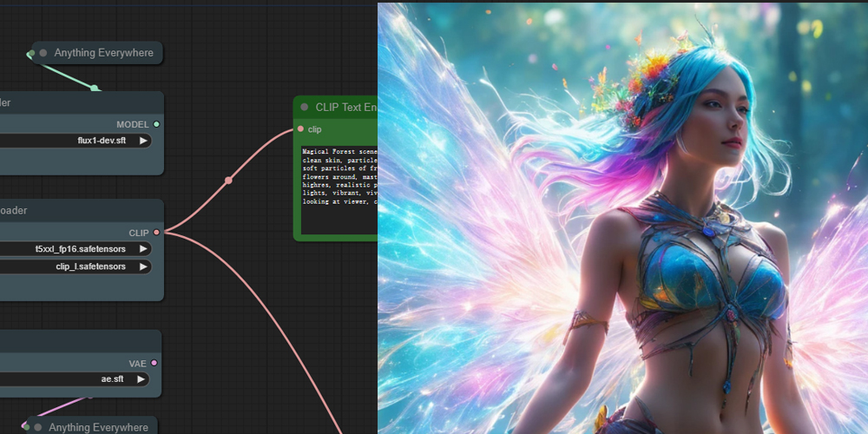The width and height of the screenshot is (868, 434).
Task: Select the top Anything Everywhere node title
Action: [103, 53]
